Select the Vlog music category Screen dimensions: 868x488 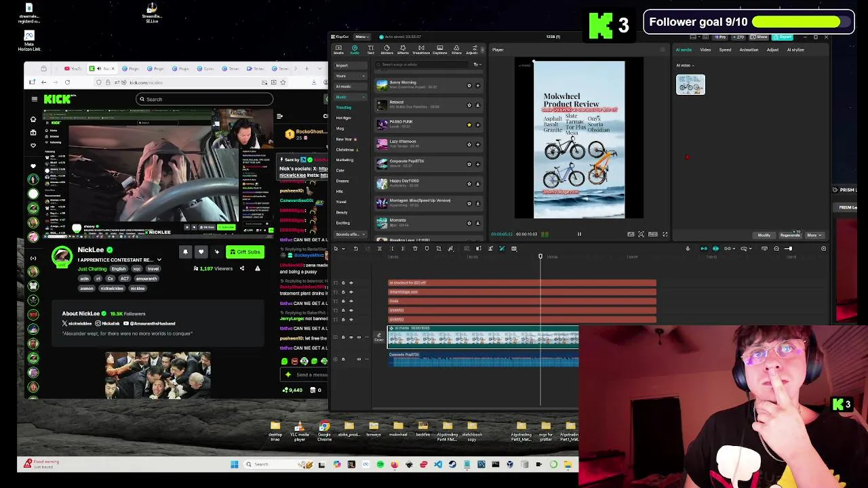pos(340,128)
